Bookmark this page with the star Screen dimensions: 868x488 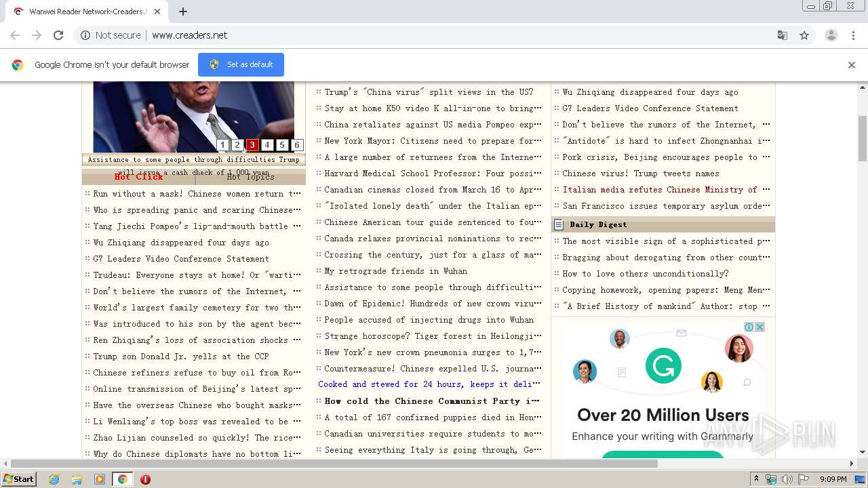pyautogui.click(x=804, y=35)
